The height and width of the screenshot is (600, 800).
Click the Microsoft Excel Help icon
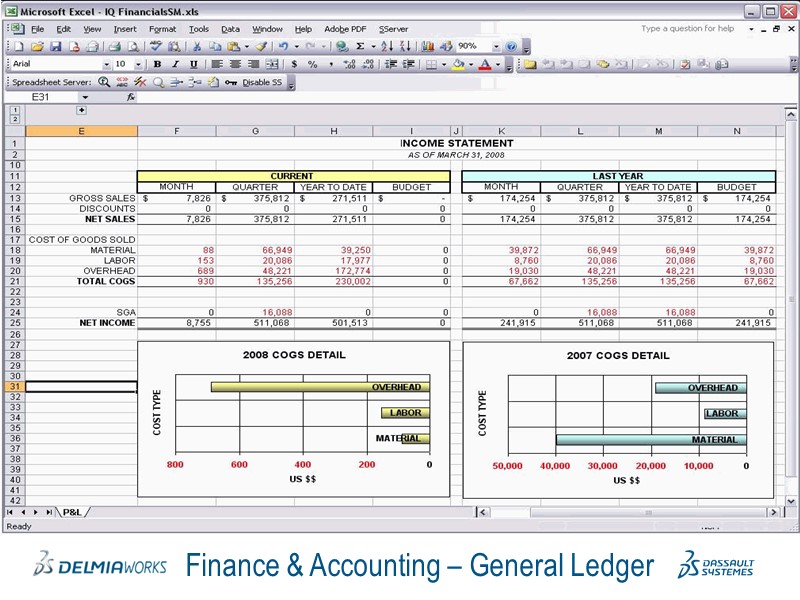(x=512, y=47)
